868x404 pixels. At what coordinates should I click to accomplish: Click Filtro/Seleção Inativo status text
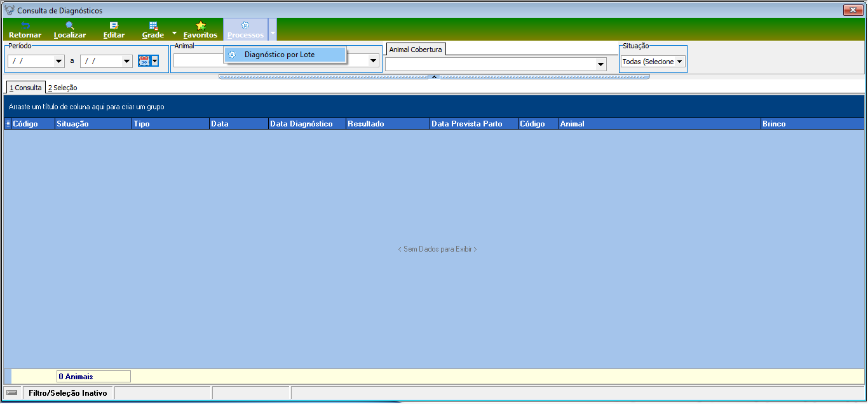tap(68, 393)
